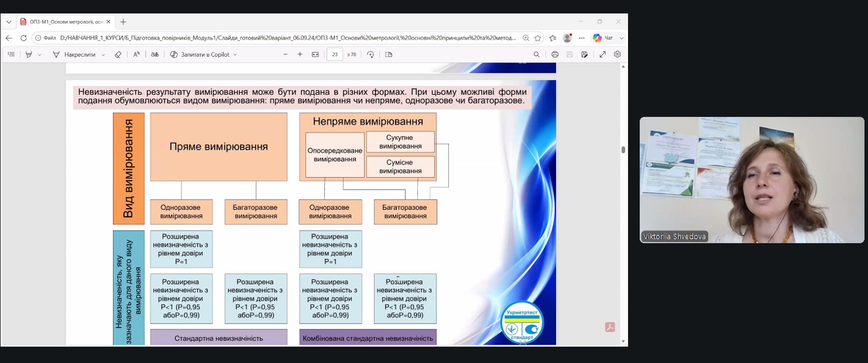This screenshot has width=868, height=363.
Task: Click the scrollbar up arrow
Action: 623,67
